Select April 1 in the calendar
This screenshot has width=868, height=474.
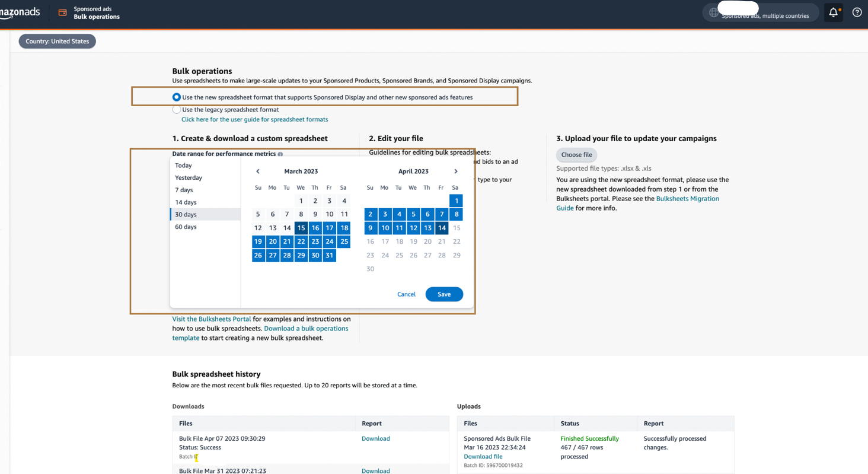456,201
